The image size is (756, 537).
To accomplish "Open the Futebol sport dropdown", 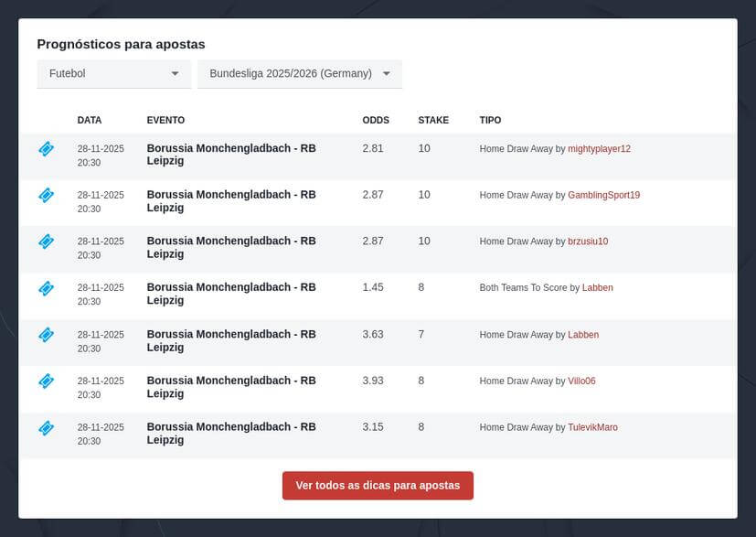I will 113,73.
